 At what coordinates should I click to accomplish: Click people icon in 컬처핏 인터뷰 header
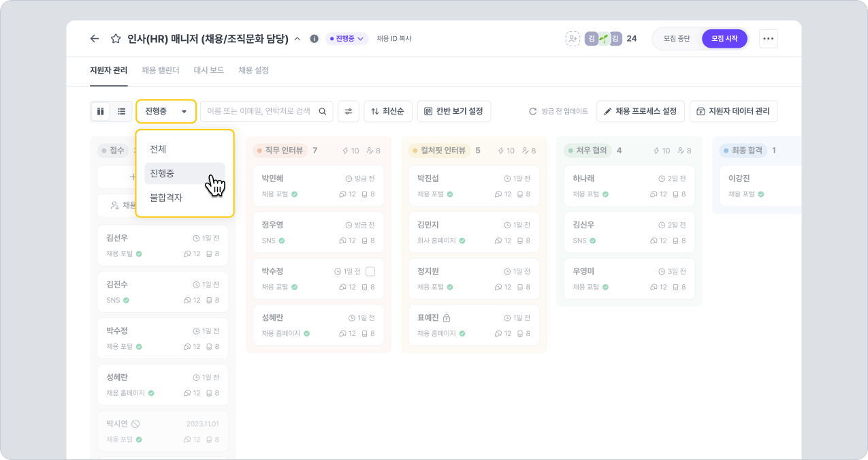[x=525, y=151]
